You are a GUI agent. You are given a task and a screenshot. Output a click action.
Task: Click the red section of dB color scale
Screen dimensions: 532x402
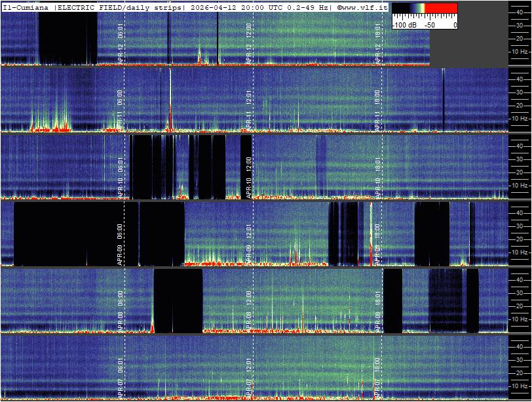[x=441, y=9]
